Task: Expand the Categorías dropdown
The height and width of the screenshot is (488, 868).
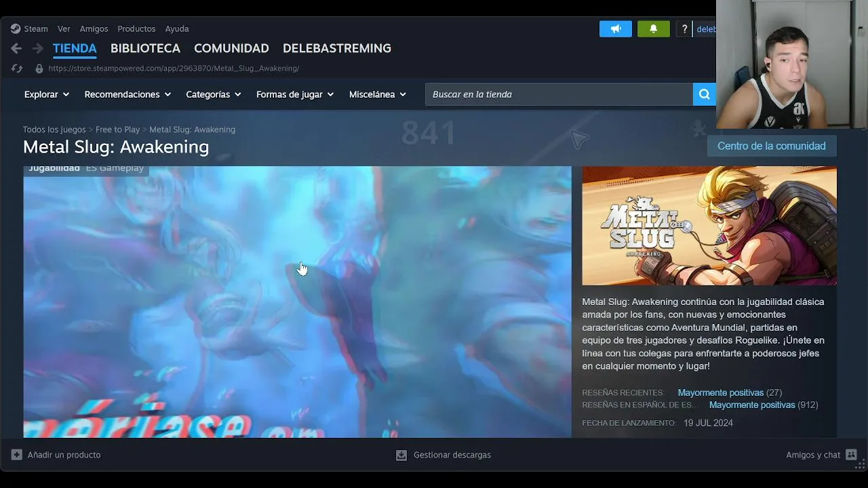Action: (214, 94)
